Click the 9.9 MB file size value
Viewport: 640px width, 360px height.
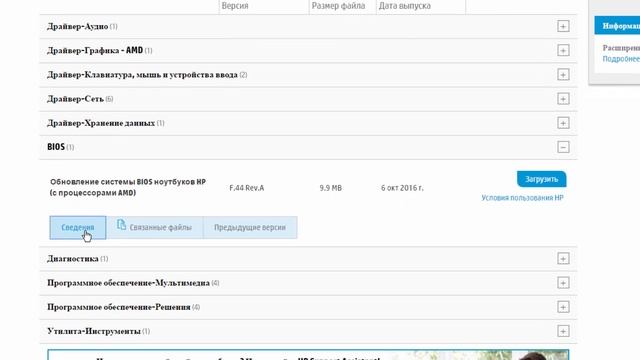[x=331, y=188]
